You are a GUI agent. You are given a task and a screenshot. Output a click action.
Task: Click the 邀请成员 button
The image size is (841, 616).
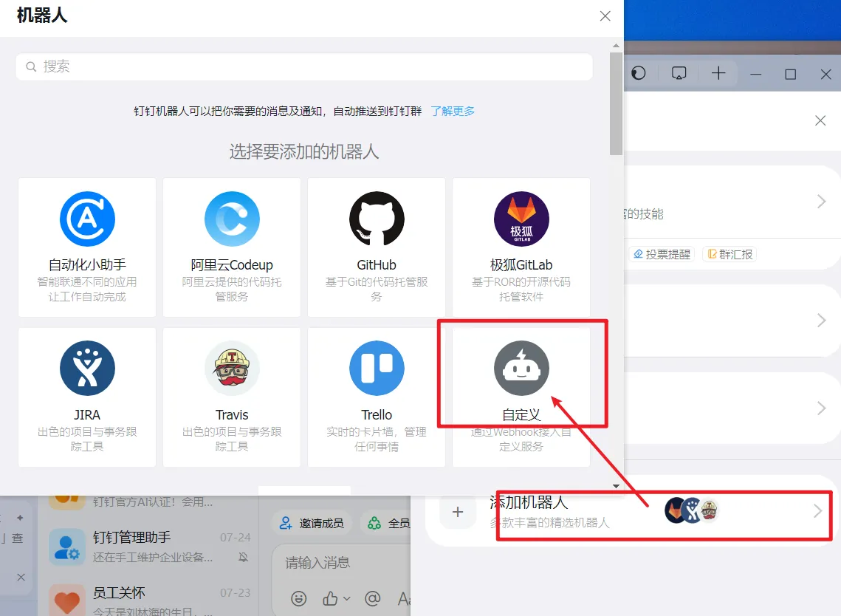(312, 523)
